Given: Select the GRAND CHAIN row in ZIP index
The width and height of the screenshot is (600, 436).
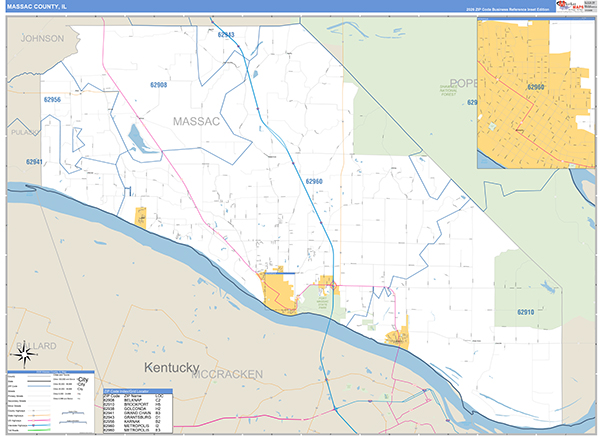Looking at the screenshot, I should [x=138, y=413].
